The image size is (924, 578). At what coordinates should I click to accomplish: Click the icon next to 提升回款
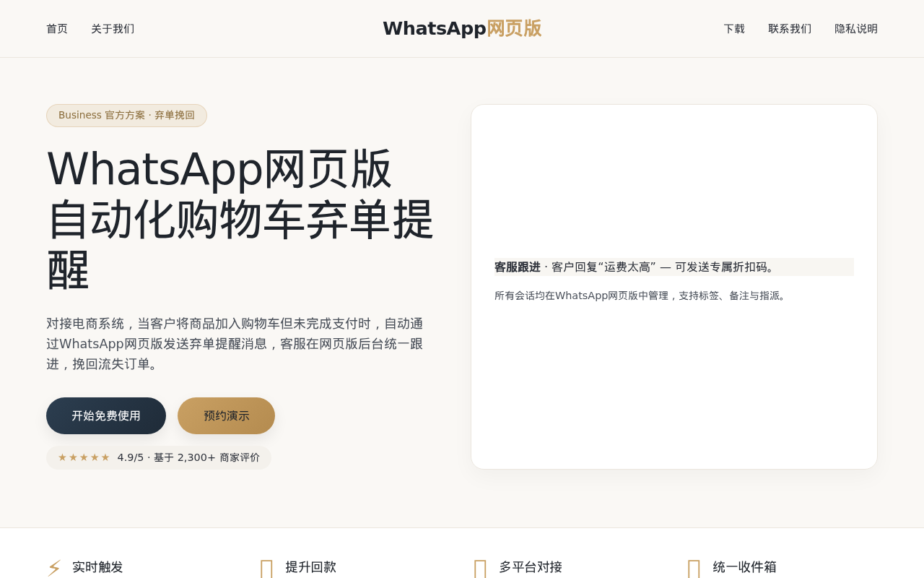point(266,568)
